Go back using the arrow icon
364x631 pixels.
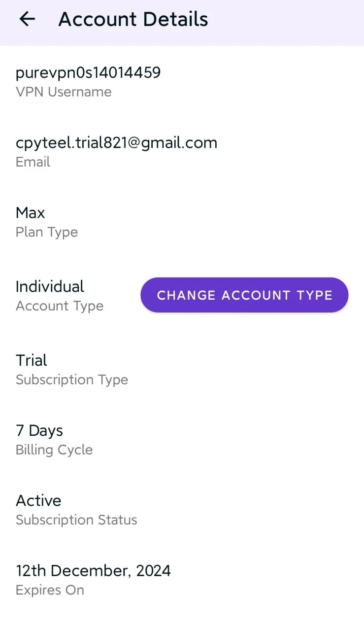(x=27, y=19)
